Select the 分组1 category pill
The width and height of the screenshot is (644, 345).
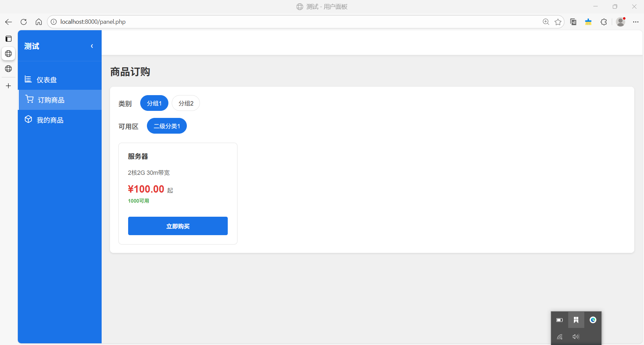click(154, 103)
